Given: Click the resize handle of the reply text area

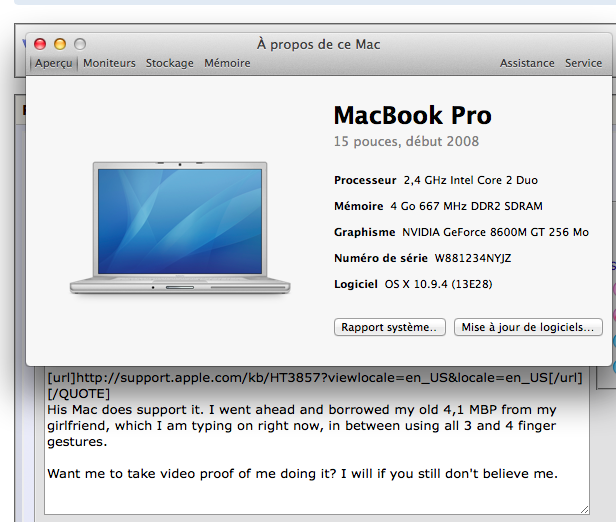Looking at the screenshot, I should tap(585, 509).
